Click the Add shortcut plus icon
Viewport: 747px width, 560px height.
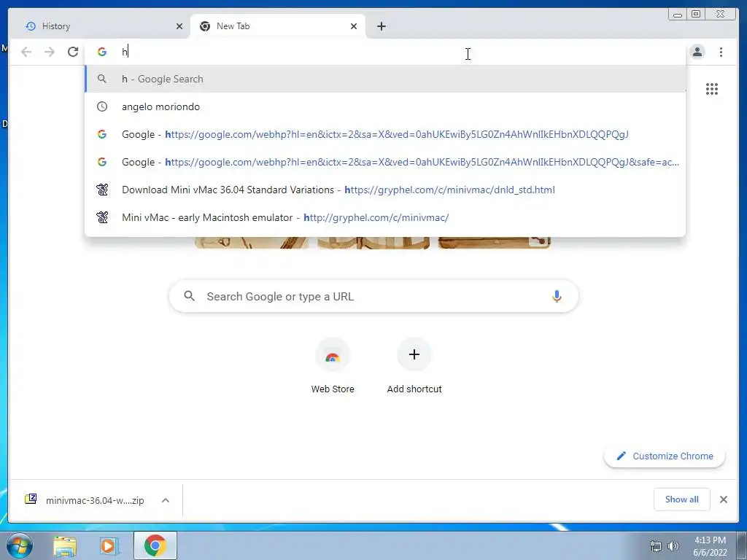[414, 354]
